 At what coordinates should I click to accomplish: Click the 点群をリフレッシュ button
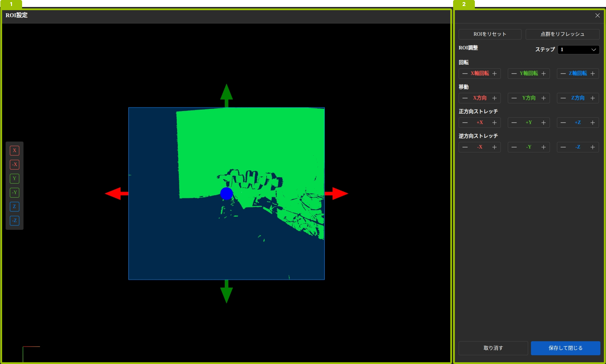[562, 34]
